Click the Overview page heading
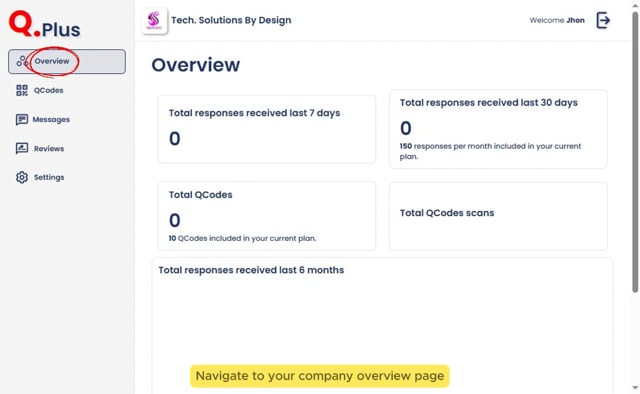This screenshot has width=640, height=394. click(196, 65)
